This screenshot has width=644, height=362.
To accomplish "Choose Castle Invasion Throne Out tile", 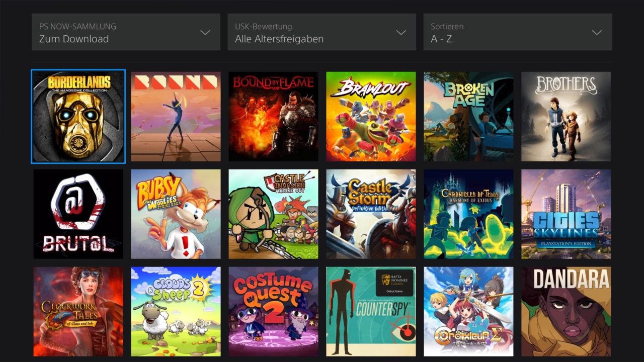I will pos(273,214).
